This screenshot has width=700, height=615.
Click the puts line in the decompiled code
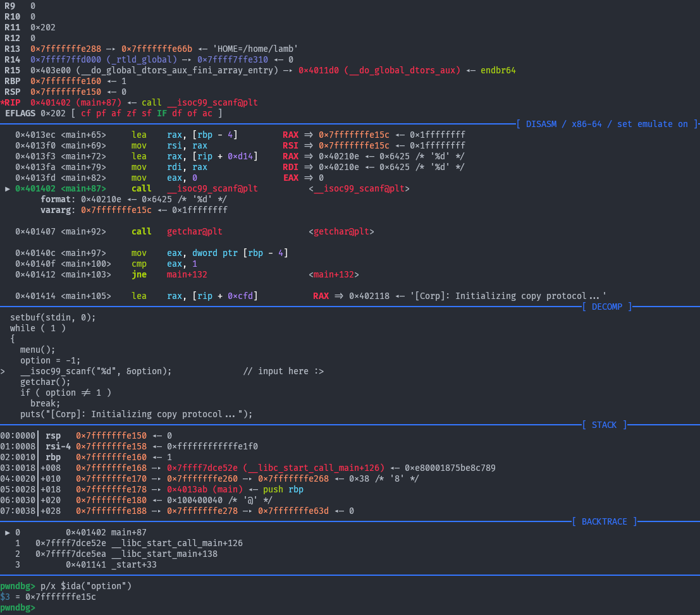pyautogui.click(x=136, y=415)
